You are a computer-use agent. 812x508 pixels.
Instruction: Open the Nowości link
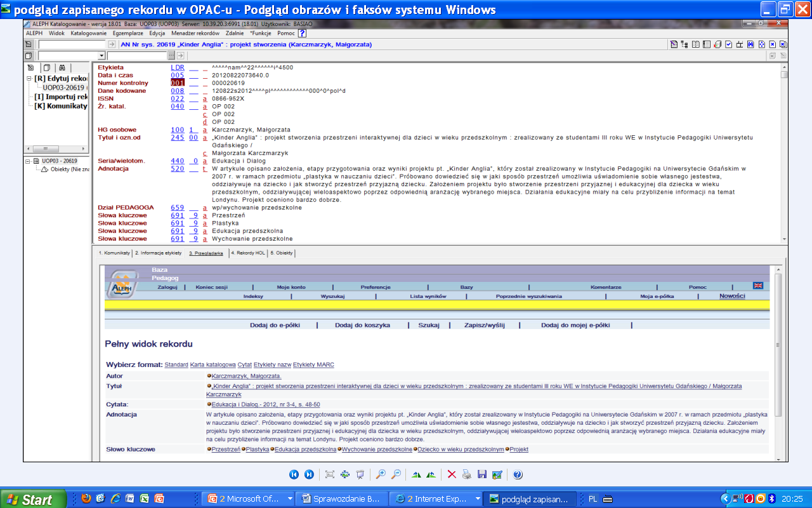point(732,296)
